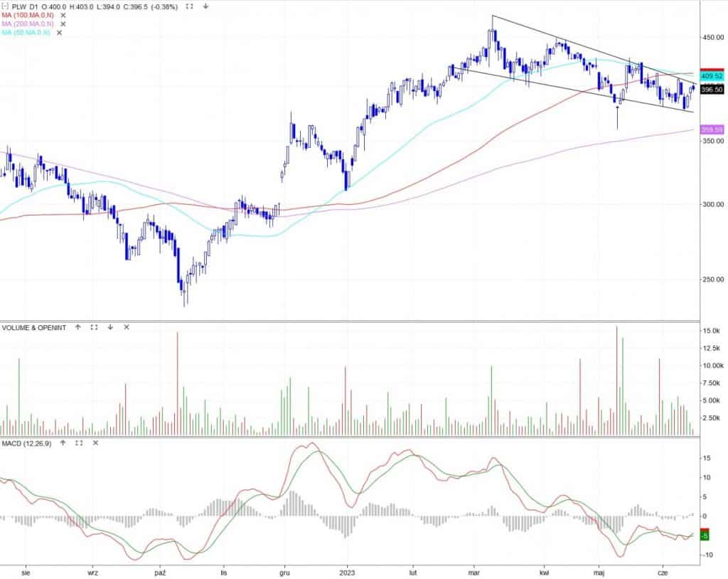Maximize the Volume & OpenInt pane
Screen dimensions: 728x579
coord(94,327)
